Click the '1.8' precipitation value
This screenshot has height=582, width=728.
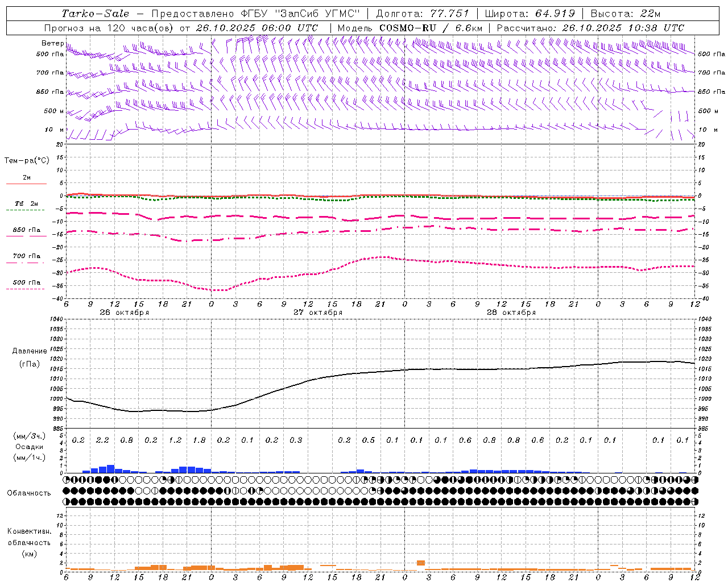click(x=199, y=440)
